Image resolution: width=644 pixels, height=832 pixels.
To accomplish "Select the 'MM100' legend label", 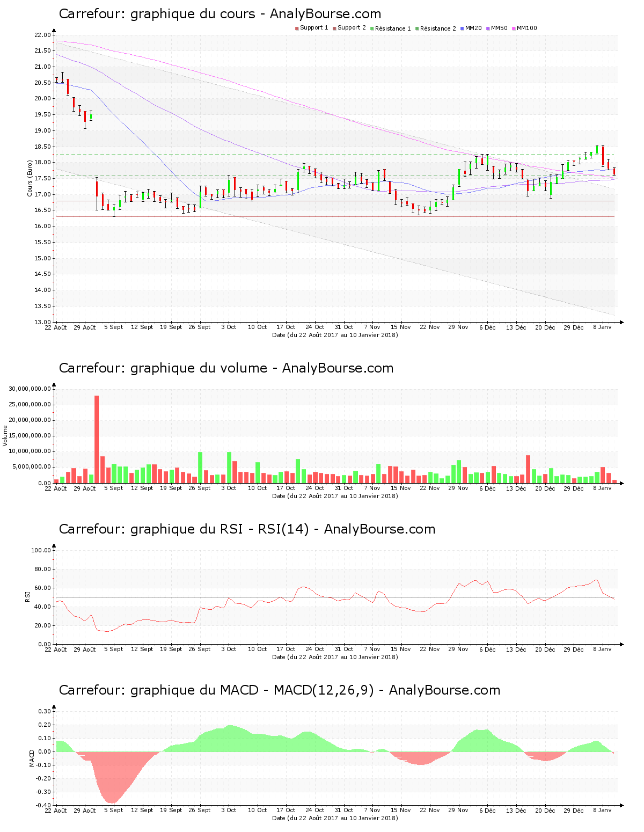I will click(526, 28).
